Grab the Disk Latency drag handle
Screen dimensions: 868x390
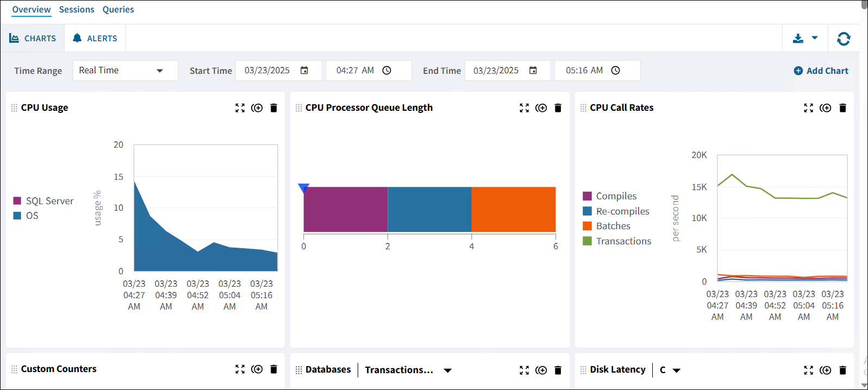(583, 370)
